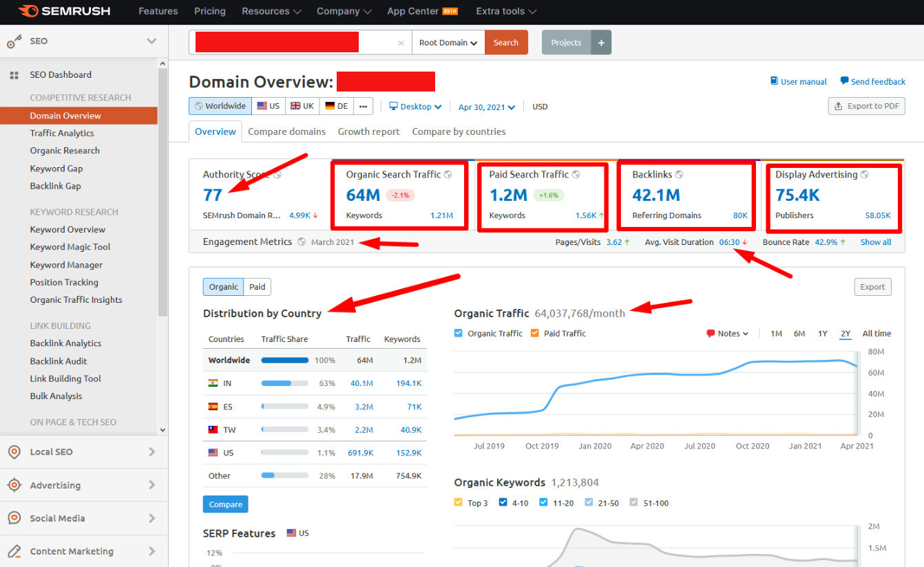Click the orange Search button
The image size is (924, 567).
[506, 43]
